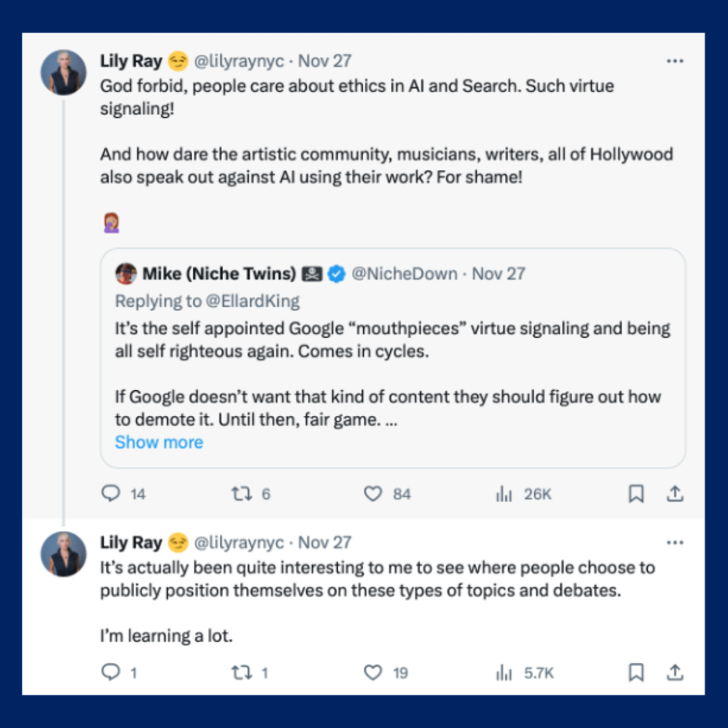Screen dimensions: 728x728
Task: Open the more options menu on the top tweet
Action: tap(675, 60)
